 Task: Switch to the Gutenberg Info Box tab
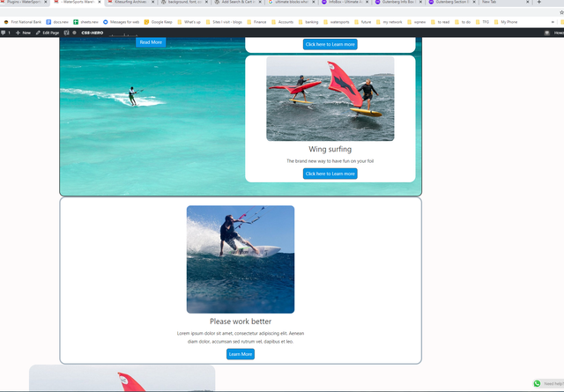pos(397,2)
